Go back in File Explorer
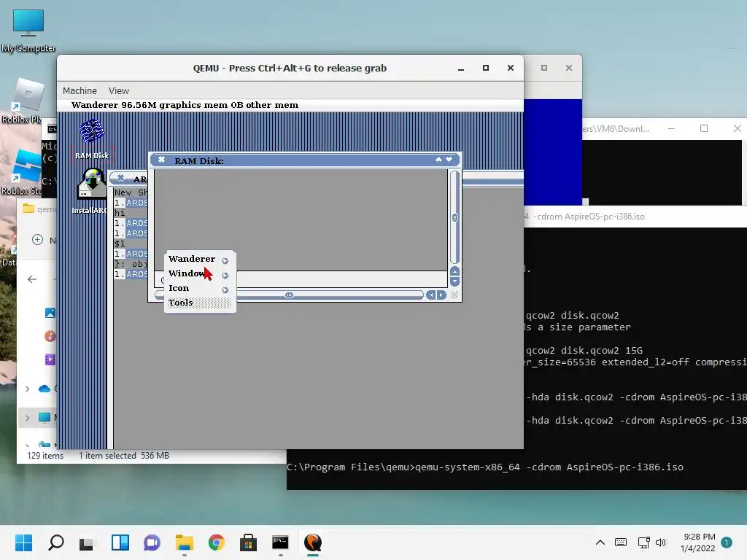Viewport: 747px width, 560px height. click(x=32, y=279)
